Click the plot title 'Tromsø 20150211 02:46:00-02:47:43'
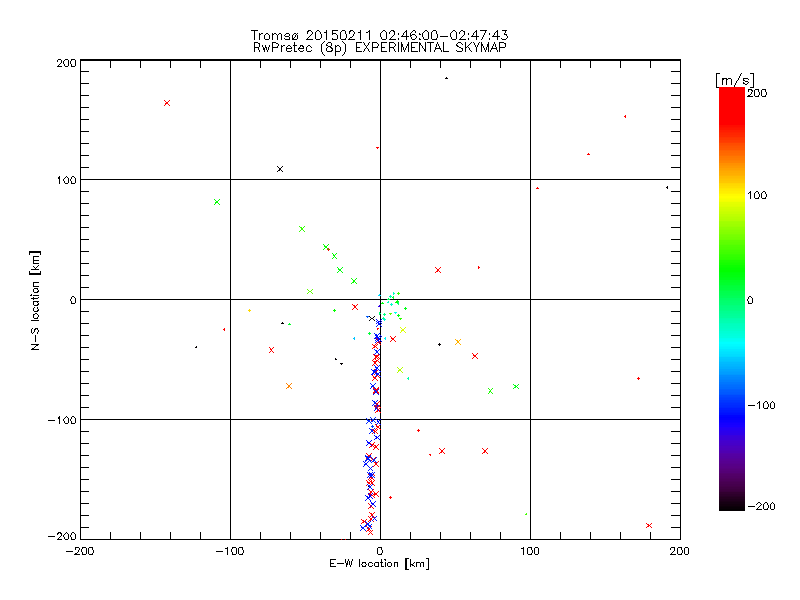 [x=379, y=35]
